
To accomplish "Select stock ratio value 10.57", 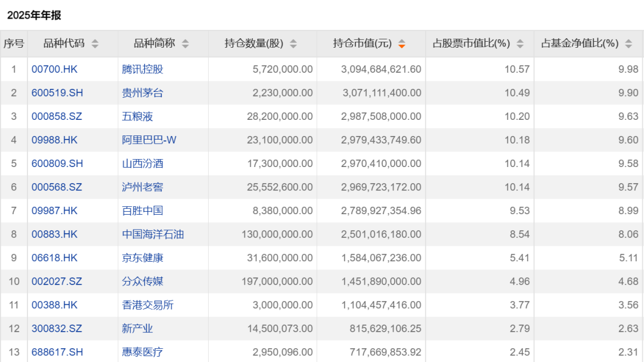I will point(517,69).
